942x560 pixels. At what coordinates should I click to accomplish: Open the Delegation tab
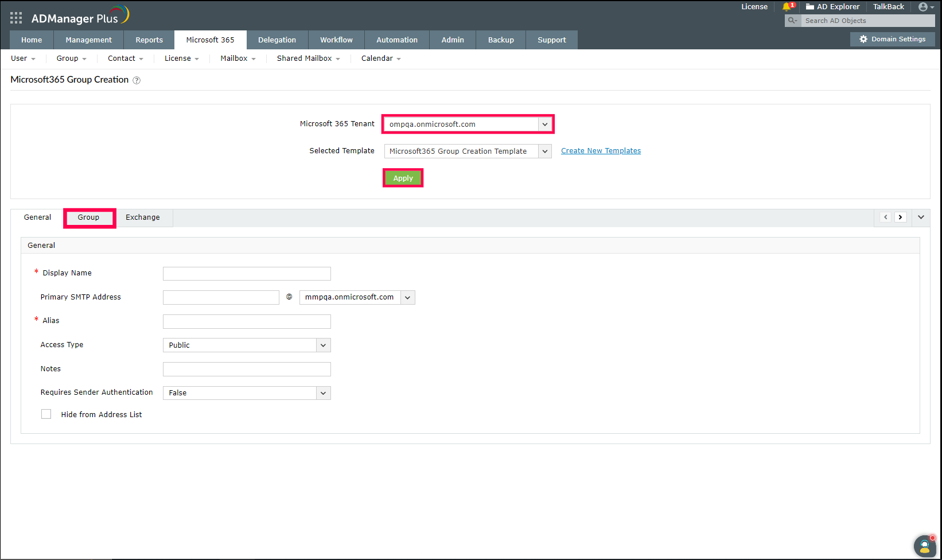[277, 40]
